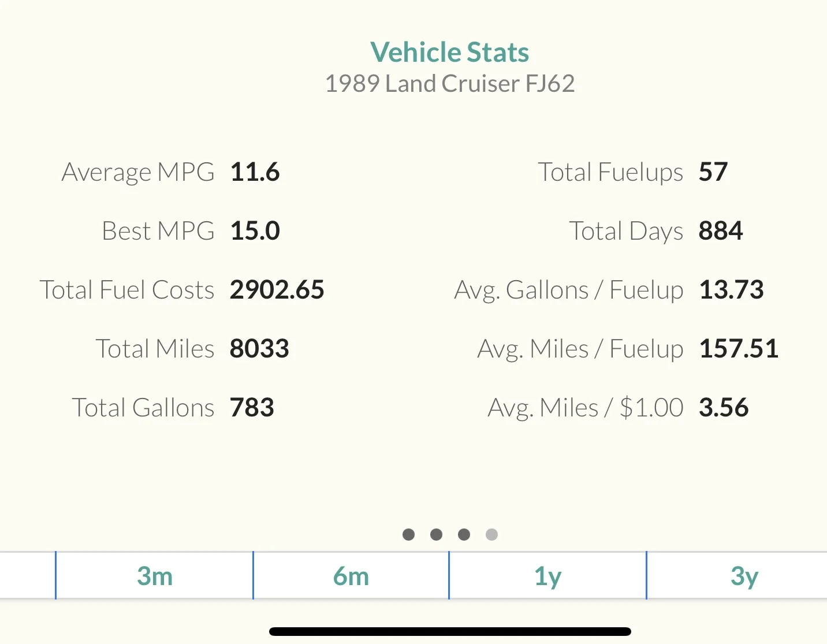
Task: Go to the first page indicator dot
Action: [408, 535]
